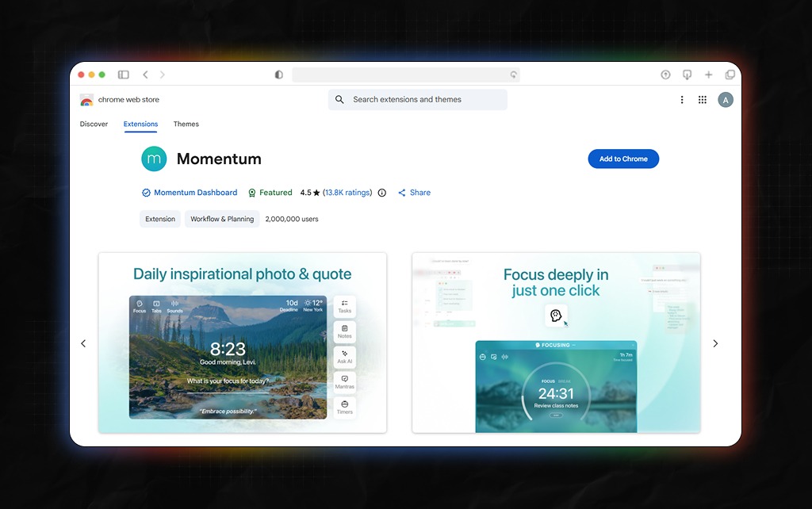Open the Daily inspirational photo & quote screenshot
The width and height of the screenshot is (812, 509).
[x=243, y=343]
